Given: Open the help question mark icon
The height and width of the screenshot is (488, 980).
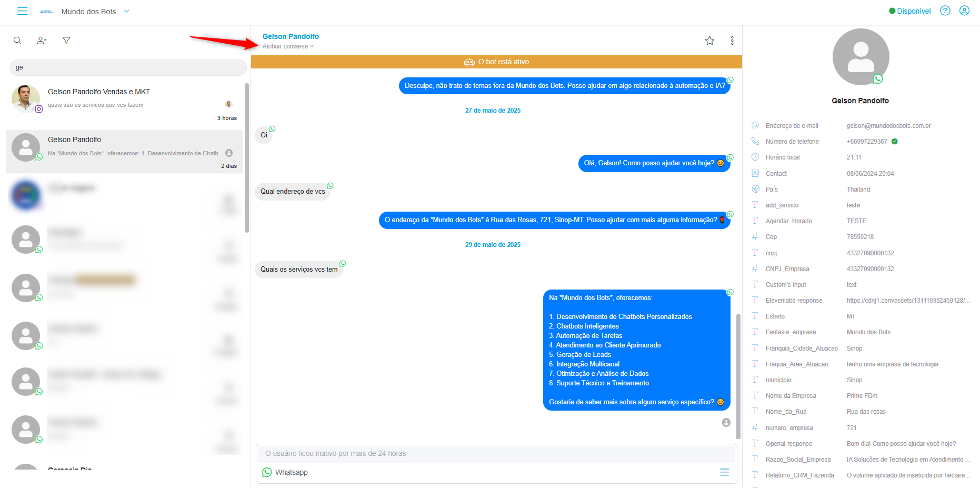Looking at the screenshot, I should point(945,11).
